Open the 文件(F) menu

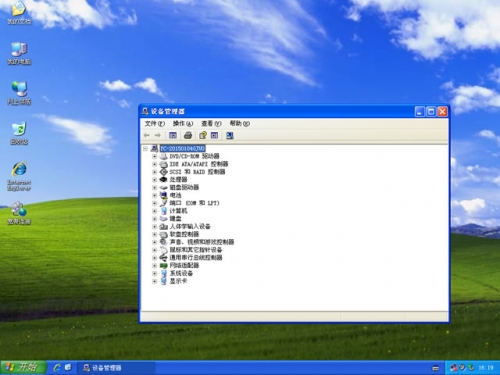(155, 123)
